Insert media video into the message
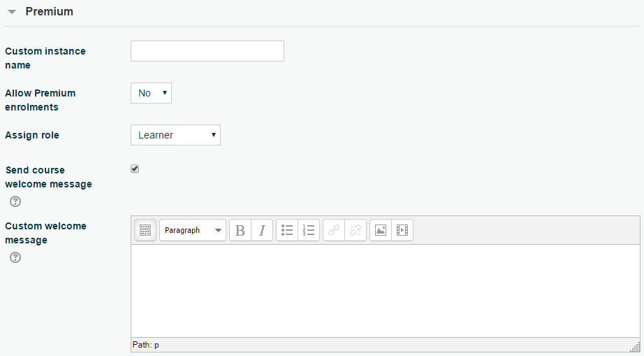Image resolution: width=644 pixels, height=356 pixels. [402, 231]
